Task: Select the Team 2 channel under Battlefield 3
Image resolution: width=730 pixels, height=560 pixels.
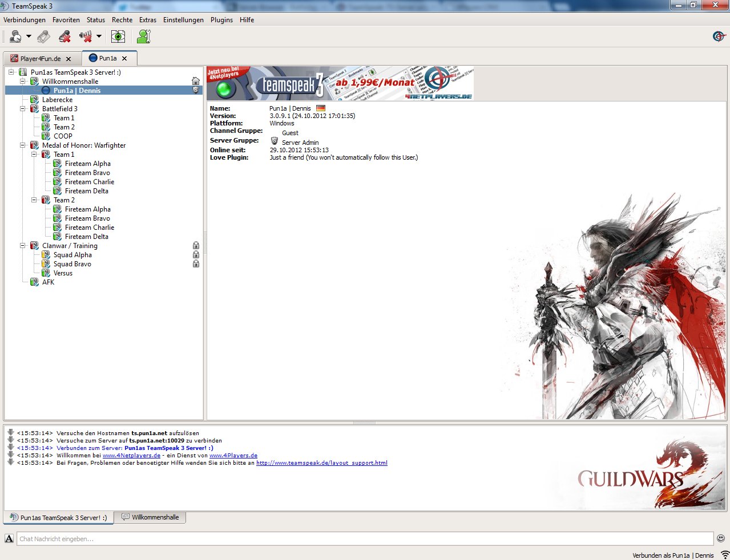Action: (64, 127)
